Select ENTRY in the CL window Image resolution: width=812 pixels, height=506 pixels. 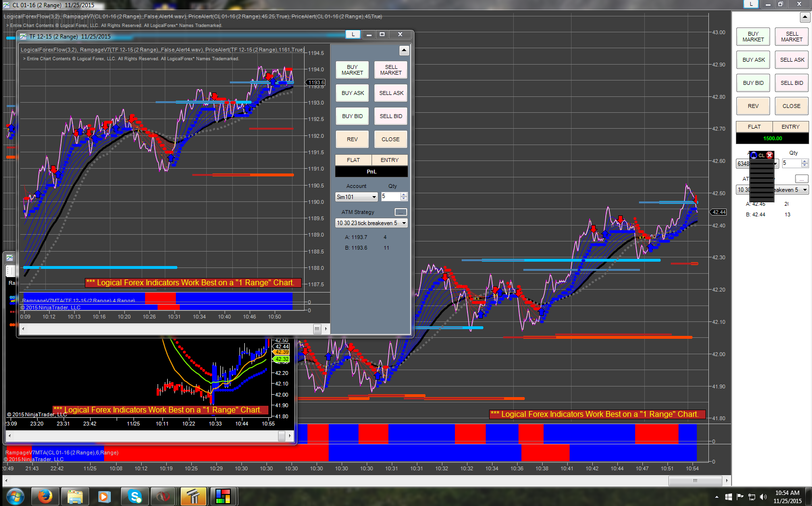tap(791, 127)
